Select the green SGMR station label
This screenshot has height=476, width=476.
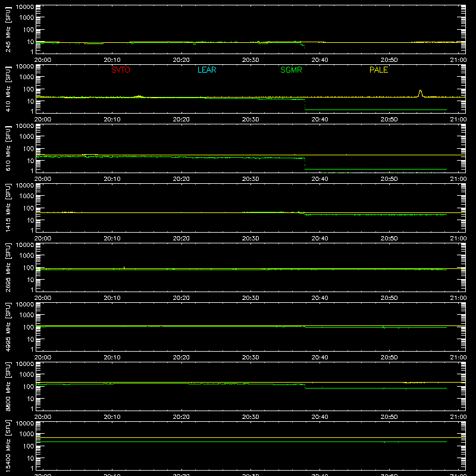291,70
